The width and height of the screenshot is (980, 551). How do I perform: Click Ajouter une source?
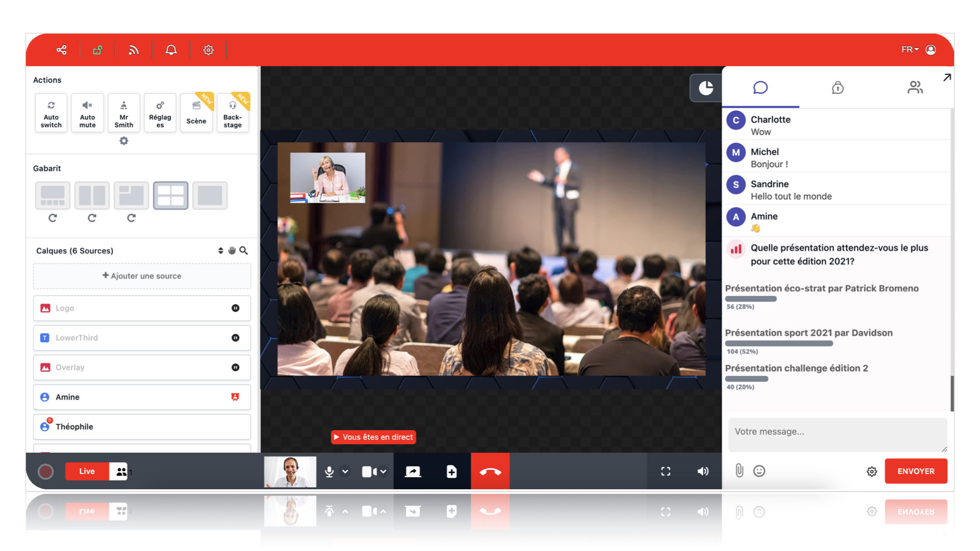pyautogui.click(x=142, y=276)
